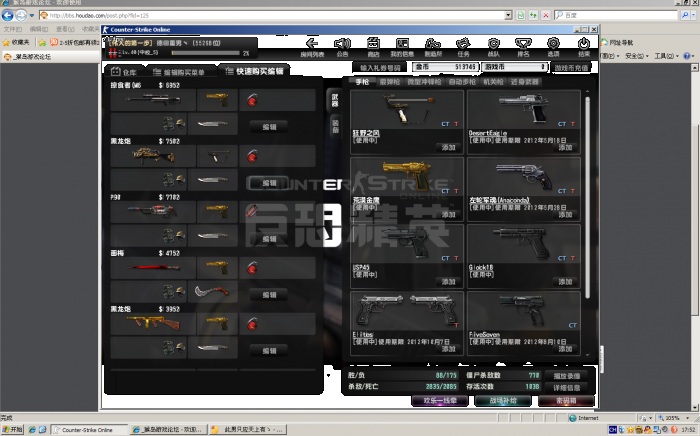
Task: Click weapon list scrollbar down arrow
Action: (588, 355)
